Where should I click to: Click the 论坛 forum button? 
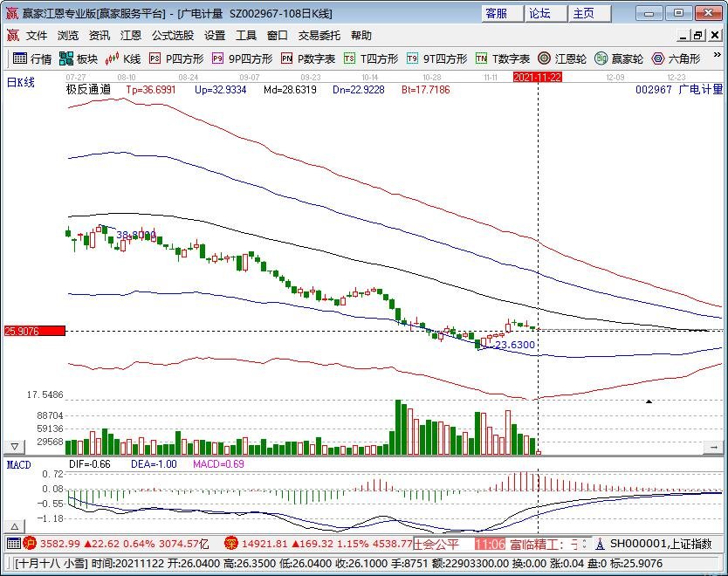[x=546, y=13]
